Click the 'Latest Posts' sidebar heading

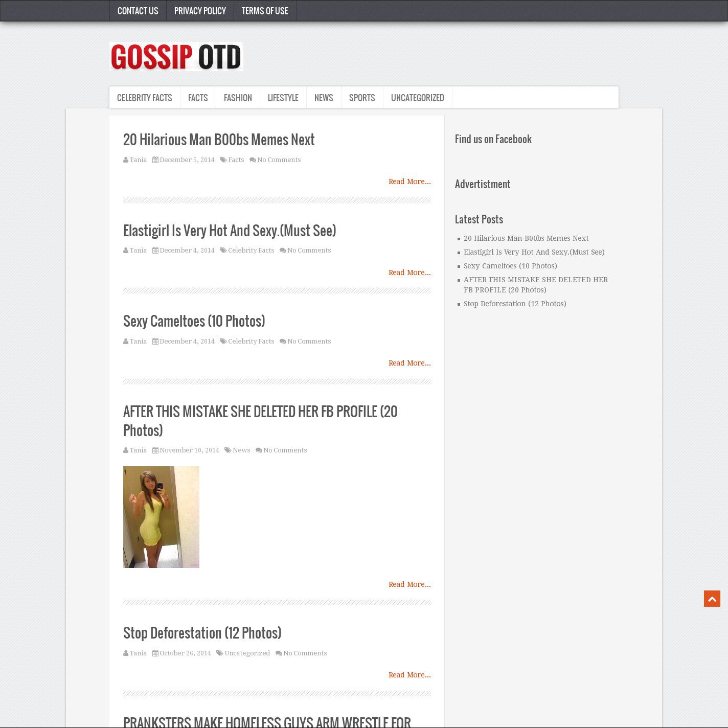point(479,219)
